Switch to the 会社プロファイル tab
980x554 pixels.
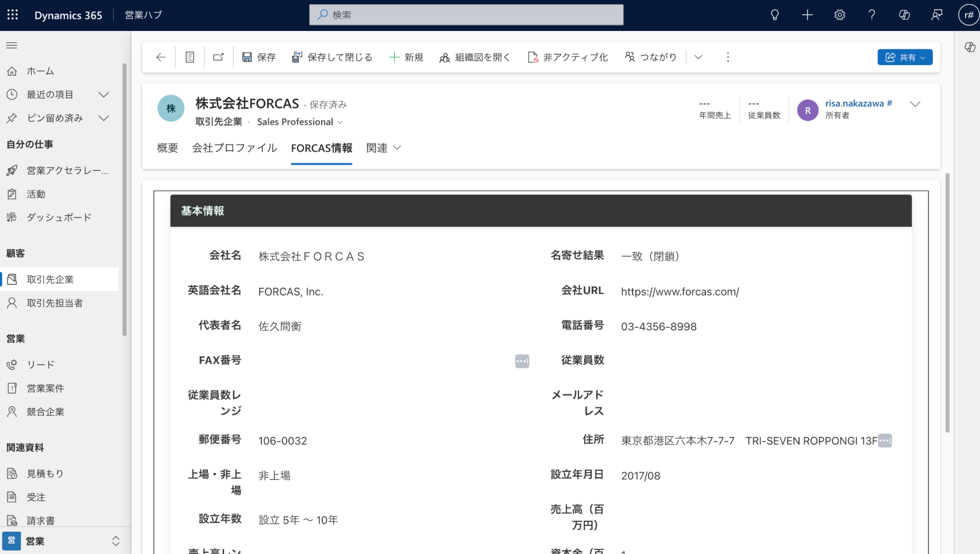click(x=234, y=148)
